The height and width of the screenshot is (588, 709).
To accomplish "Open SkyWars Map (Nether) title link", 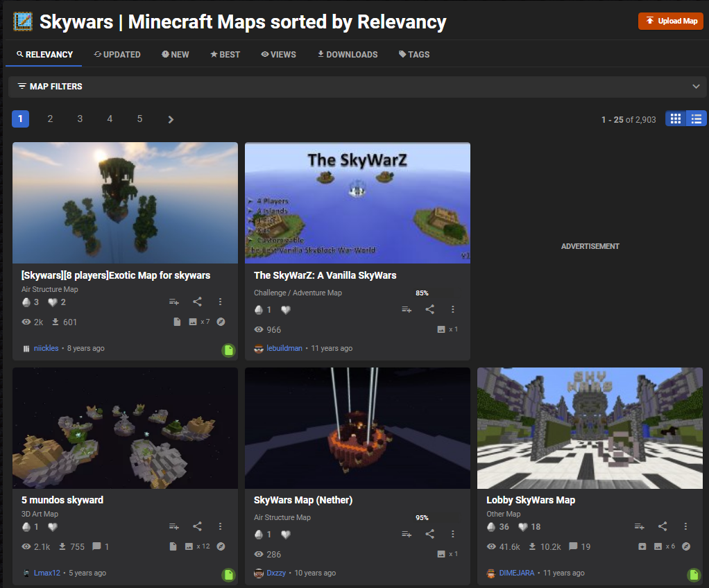I will point(303,500).
